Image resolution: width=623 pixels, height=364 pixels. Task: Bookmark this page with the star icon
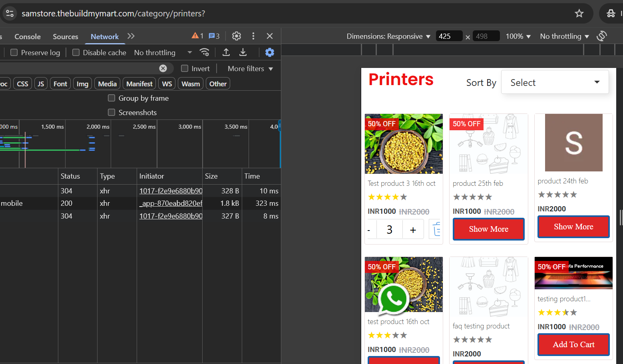pyautogui.click(x=579, y=14)
